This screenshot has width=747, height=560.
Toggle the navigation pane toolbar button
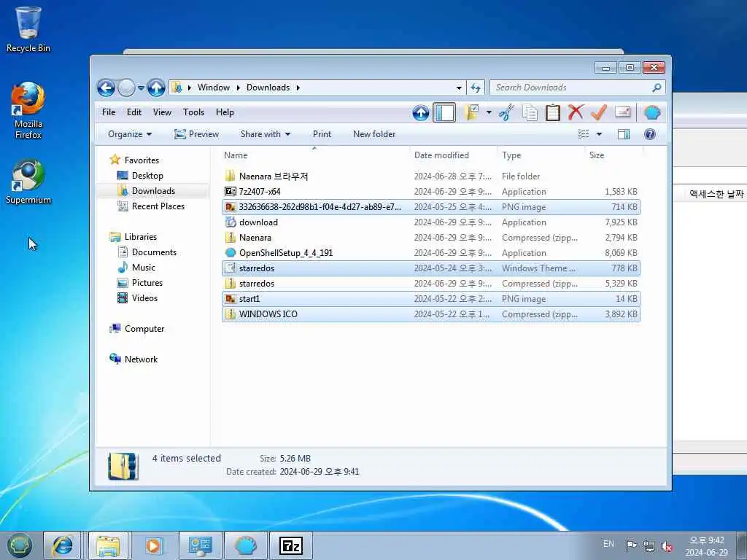tap(444, 113)
